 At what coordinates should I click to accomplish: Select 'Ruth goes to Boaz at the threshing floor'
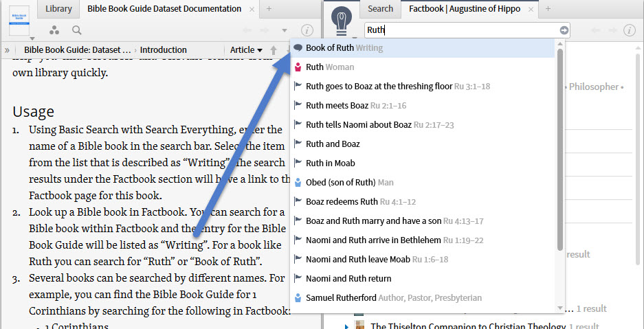click(423, 86)
